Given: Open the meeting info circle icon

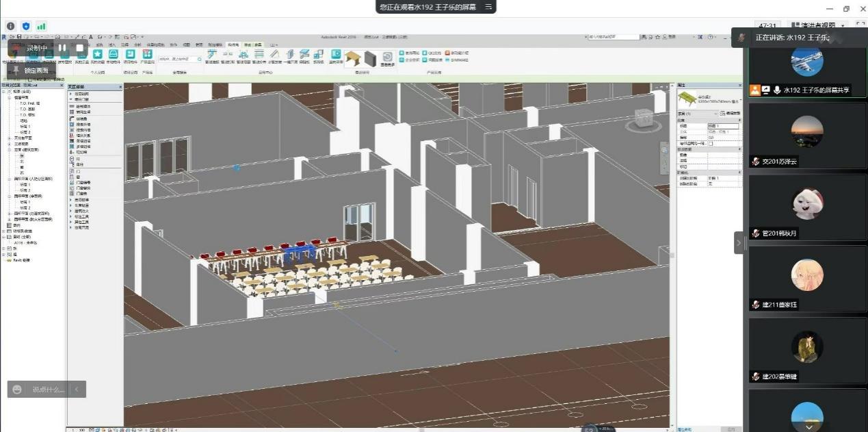Looking at the screenshot, I should [10, 26].
